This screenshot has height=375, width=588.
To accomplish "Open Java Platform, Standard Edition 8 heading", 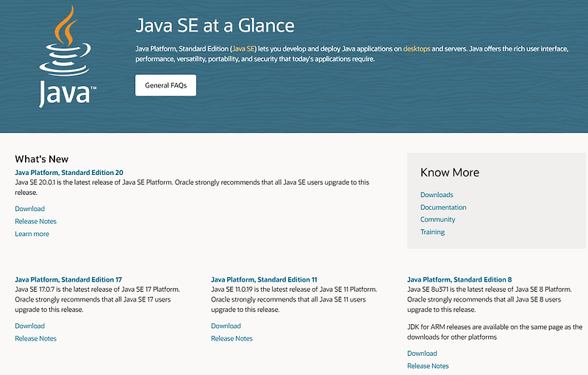I will point(459,279).
